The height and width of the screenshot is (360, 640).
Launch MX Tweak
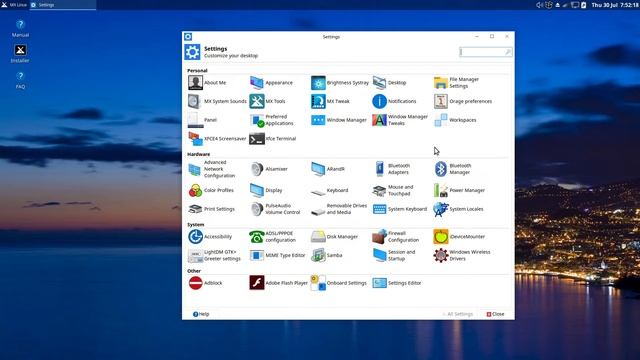(x=330, y=101)
